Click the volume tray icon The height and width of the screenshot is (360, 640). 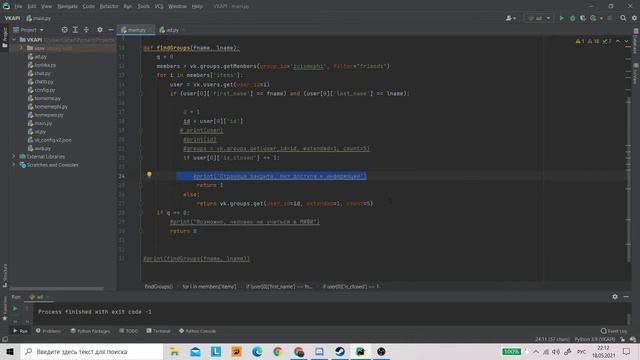click(x=556, y=351)
